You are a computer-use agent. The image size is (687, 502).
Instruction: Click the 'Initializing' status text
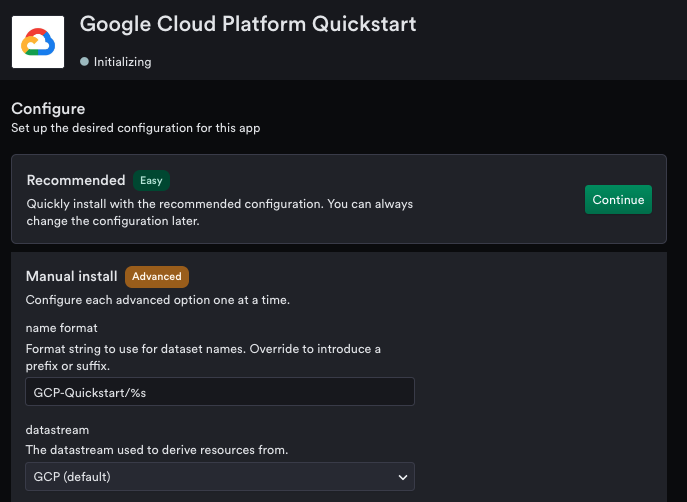pos(123,62)
